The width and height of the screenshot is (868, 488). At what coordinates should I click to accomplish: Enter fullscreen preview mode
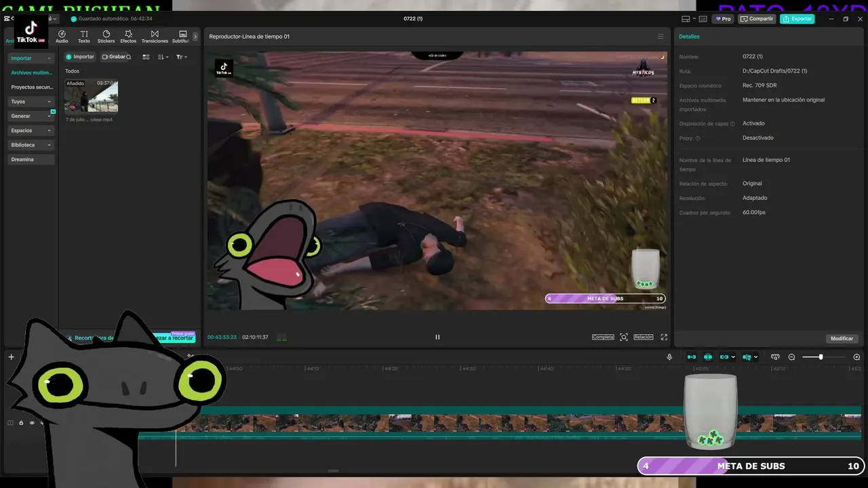tap(664, 337)
